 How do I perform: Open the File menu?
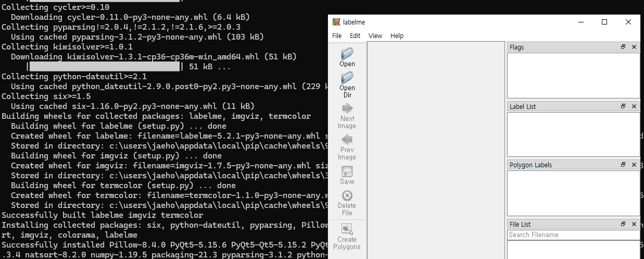tap(337, 35)
